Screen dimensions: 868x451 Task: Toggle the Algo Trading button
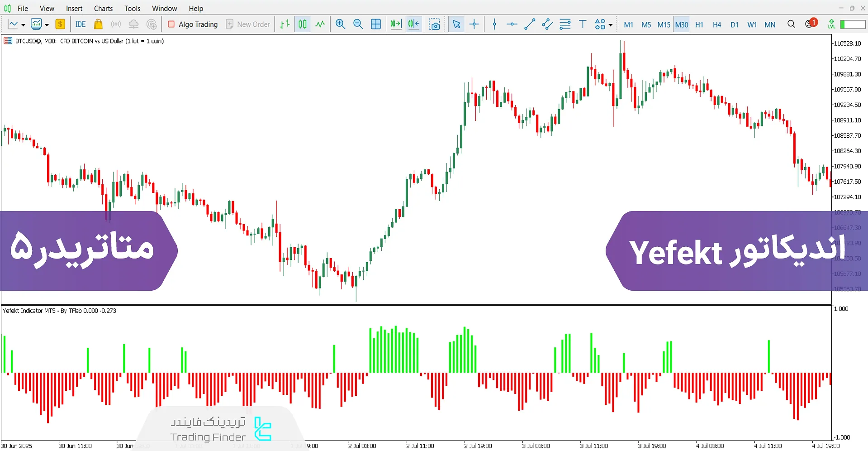pos(193,24)
